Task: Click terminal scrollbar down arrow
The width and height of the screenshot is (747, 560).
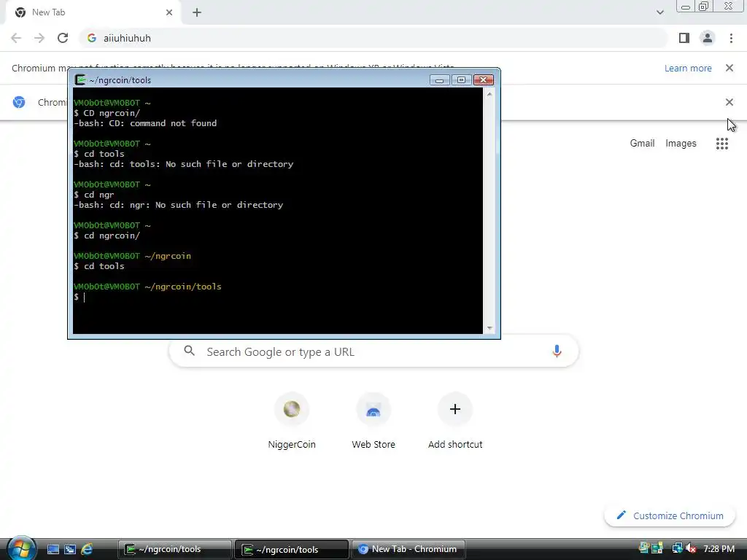Action: [489, 328]
